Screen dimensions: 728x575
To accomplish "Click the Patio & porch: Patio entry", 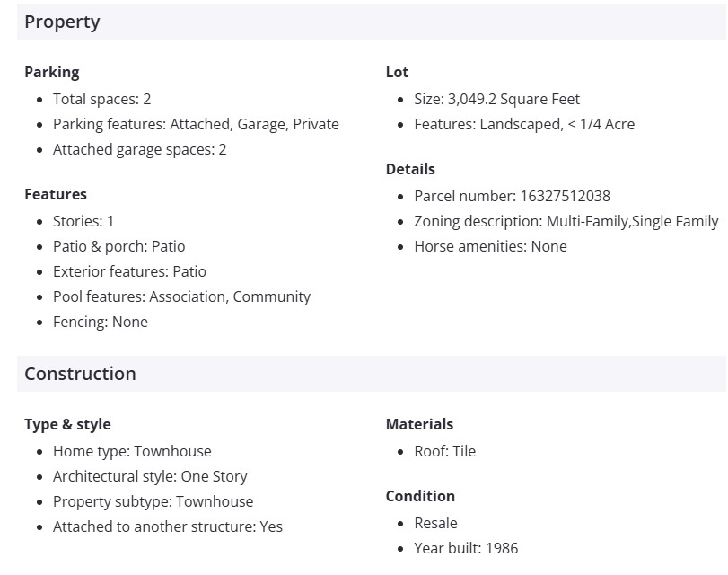I will (x=118, y=246).
